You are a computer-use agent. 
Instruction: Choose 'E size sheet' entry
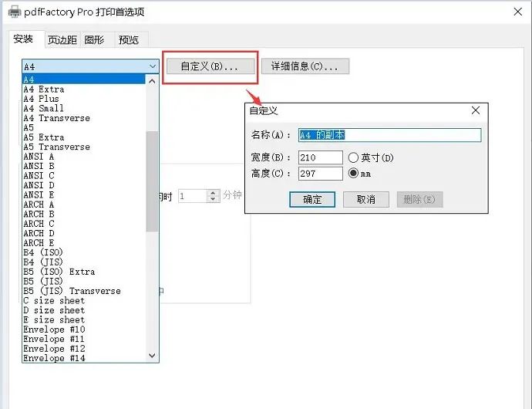(84, 320)
